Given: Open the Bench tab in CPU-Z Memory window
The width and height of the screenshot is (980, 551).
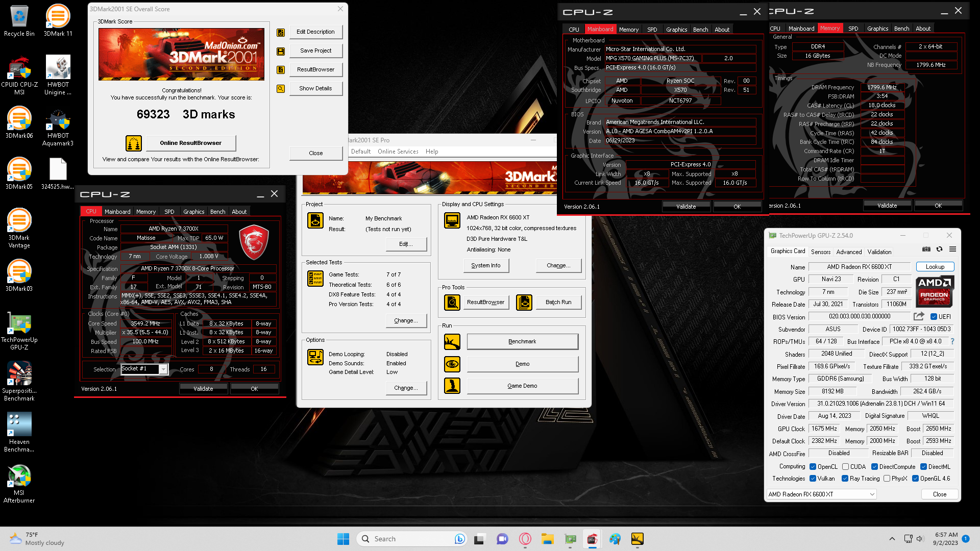Looking at the screenshot, I should coord(901,29).
